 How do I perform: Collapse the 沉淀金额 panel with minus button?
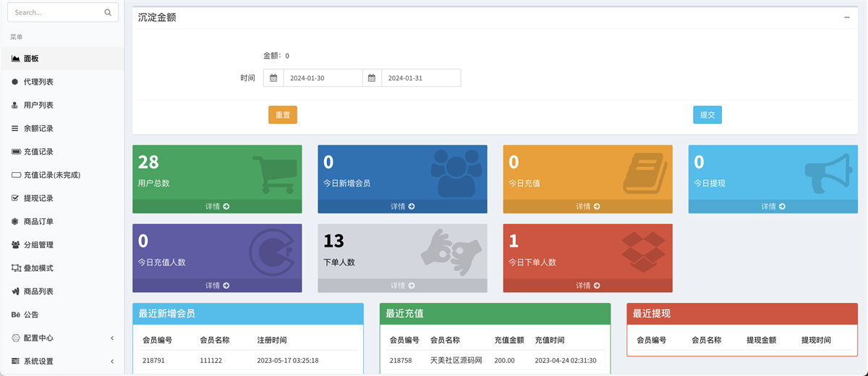point(846,17)
